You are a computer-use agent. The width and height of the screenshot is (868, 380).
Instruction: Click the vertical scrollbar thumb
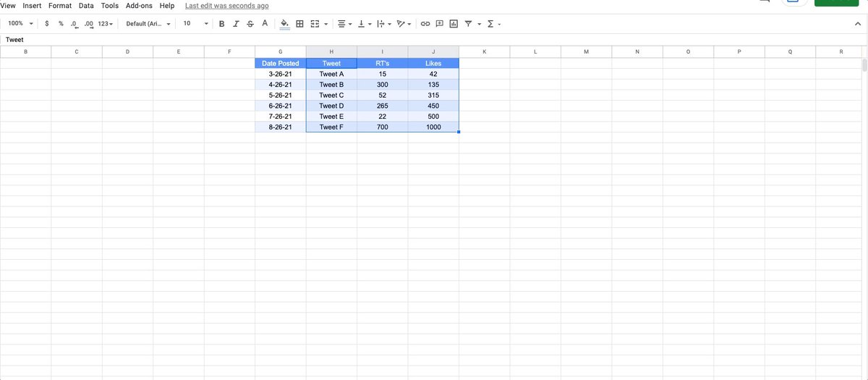pyautogui.click(x=864, y=65)
